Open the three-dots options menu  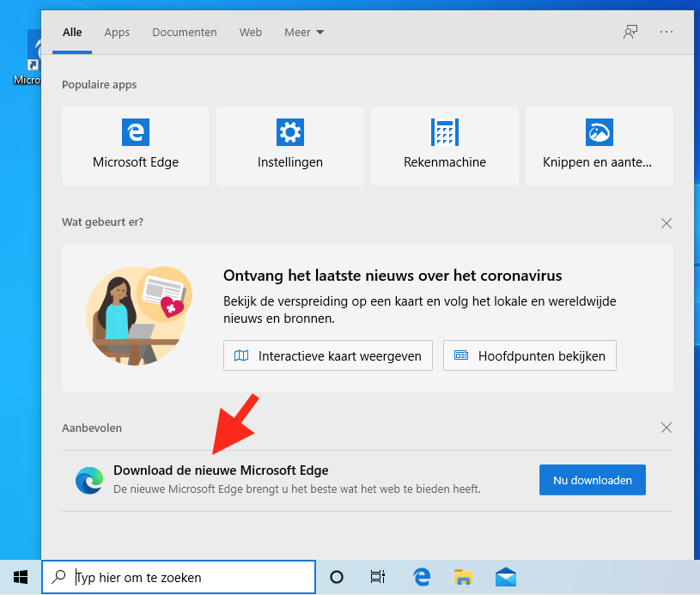tap(667, 32)
